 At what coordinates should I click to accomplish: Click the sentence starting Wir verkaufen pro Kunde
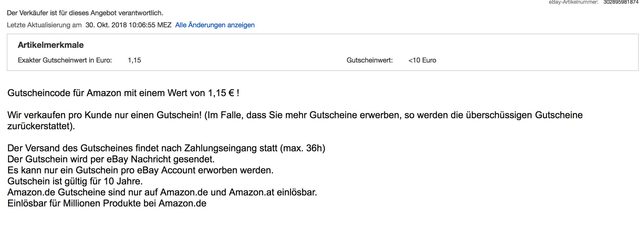pos(295,115)
